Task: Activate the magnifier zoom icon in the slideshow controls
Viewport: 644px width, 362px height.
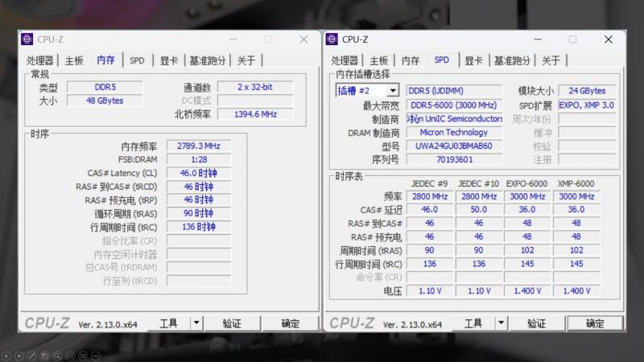Action: pos(57,356)
